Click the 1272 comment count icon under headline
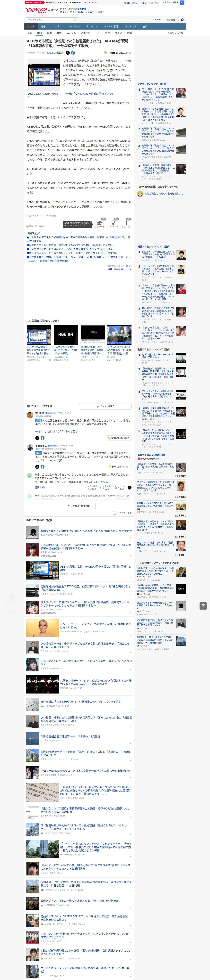Screen dimensions: 210x980 click(x=52, y=53)
